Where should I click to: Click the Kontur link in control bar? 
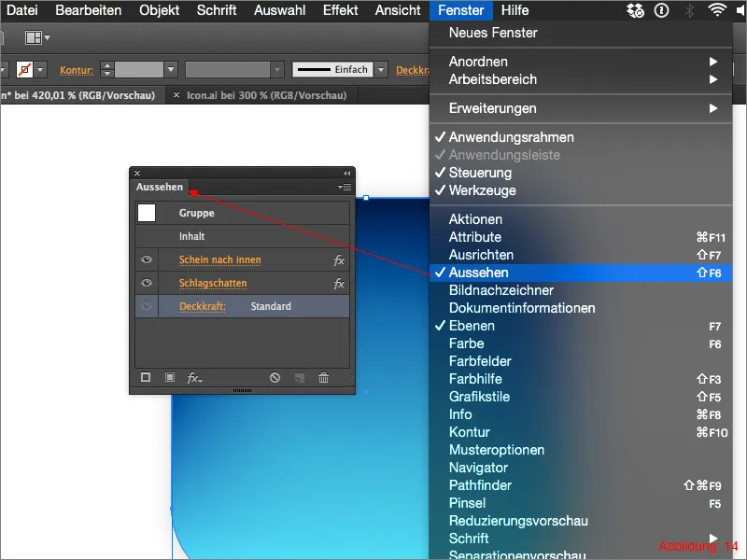tap(77, 71)
